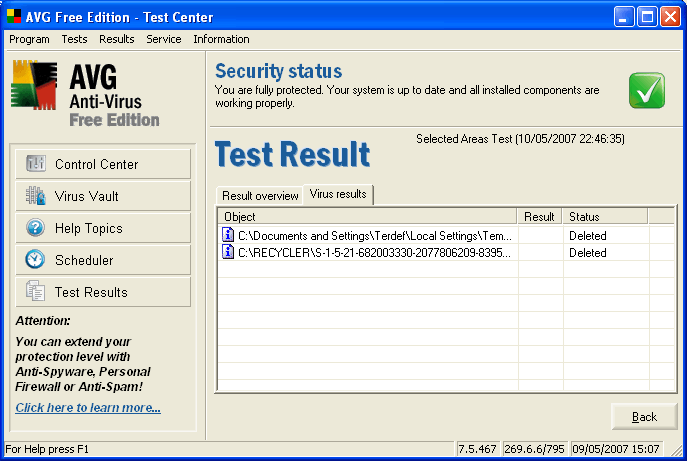Click the Control Center sliders icon
Viewport: 687px width, 461px height.
pyautogui.click(x=35, y=164)
